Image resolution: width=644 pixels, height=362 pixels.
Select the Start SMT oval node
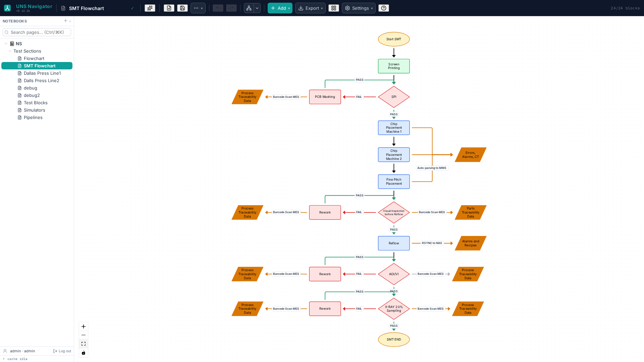point(394,39)
